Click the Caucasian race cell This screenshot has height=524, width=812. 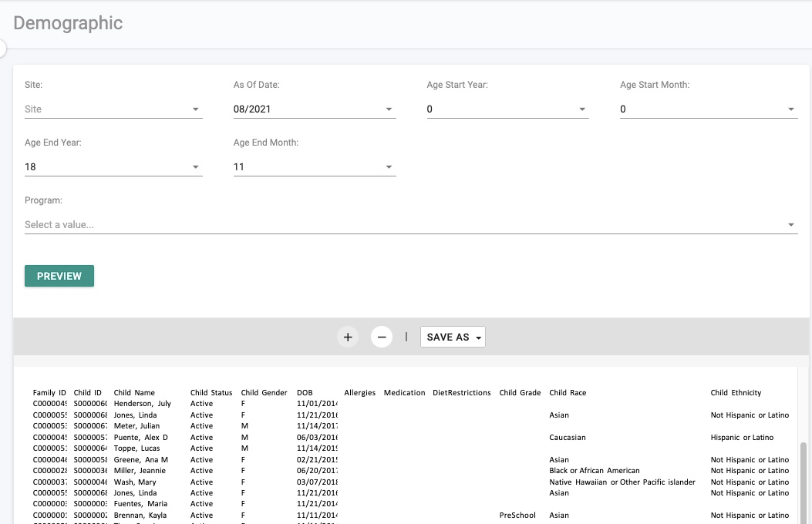pos(568,437)
